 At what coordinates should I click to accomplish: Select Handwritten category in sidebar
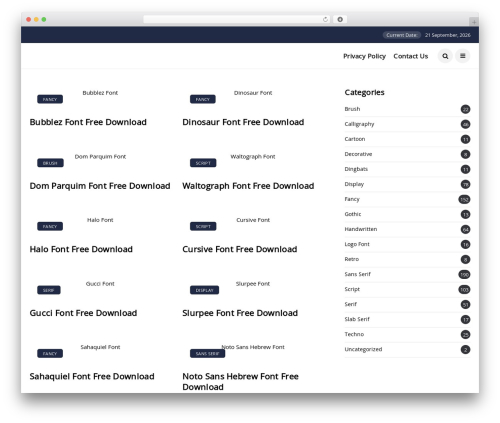(361, 229)
